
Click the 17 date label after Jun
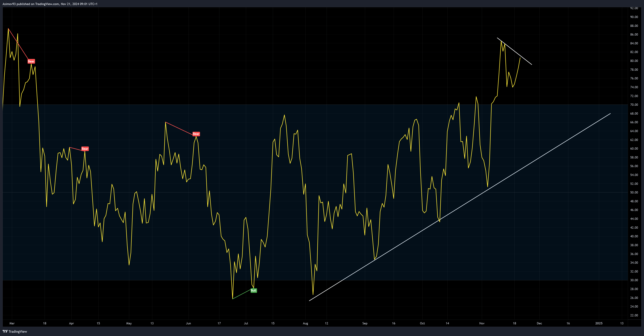[x=219, y=323]
